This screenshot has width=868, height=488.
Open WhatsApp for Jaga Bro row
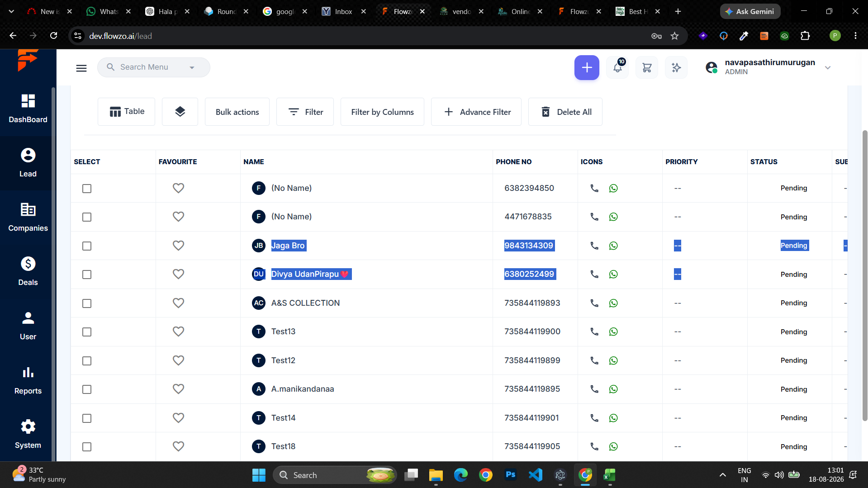[x=613, y=246]
